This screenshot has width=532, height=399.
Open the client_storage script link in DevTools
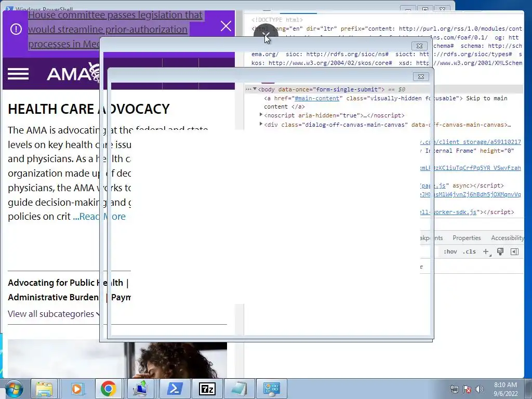tap(470, 142)
